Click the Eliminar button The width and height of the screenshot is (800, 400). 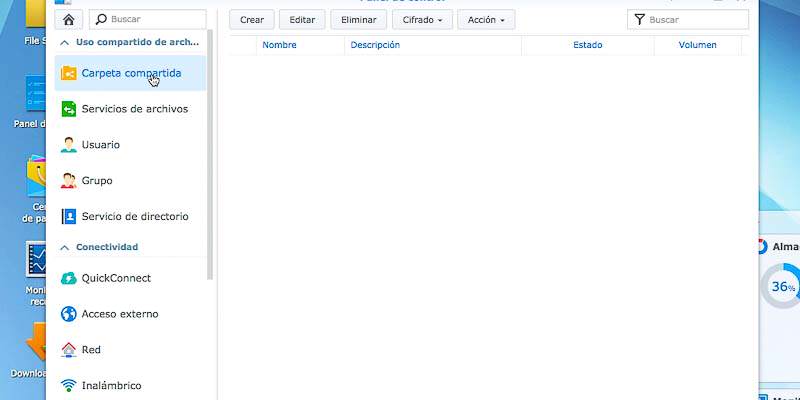[359, 20]
